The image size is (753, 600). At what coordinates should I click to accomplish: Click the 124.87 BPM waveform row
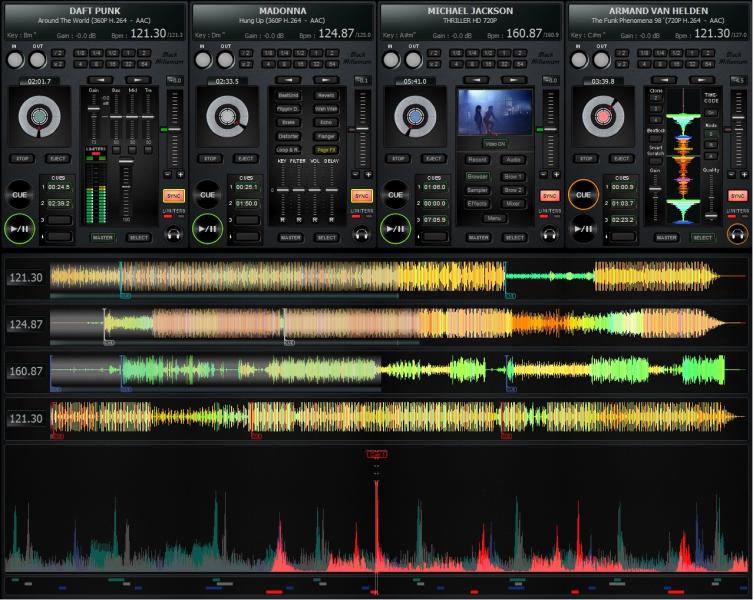pos(376,324)
